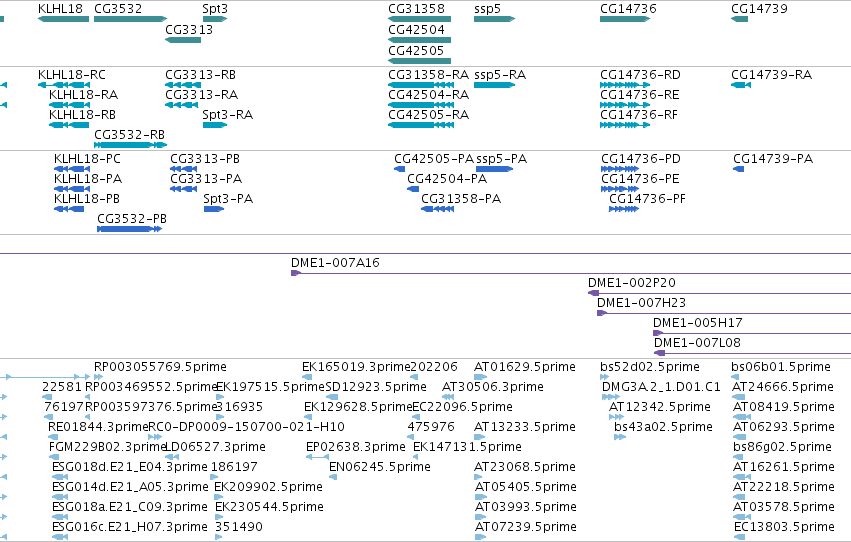Click the CG14736-PF protein feature
This screenshot has height=542, width=851.
624,209
